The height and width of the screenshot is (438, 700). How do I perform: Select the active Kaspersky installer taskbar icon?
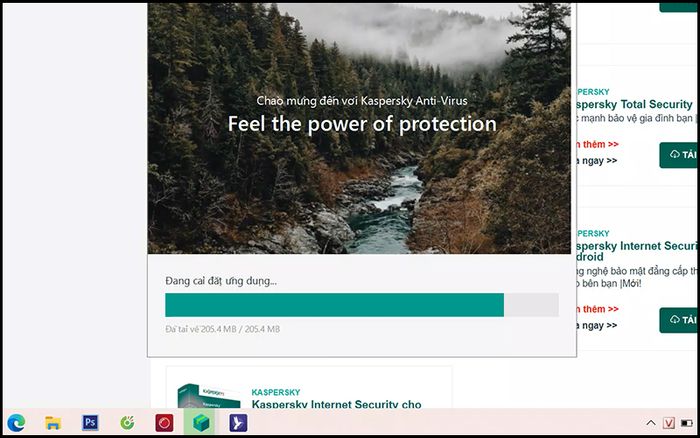[x=201, y=422]
